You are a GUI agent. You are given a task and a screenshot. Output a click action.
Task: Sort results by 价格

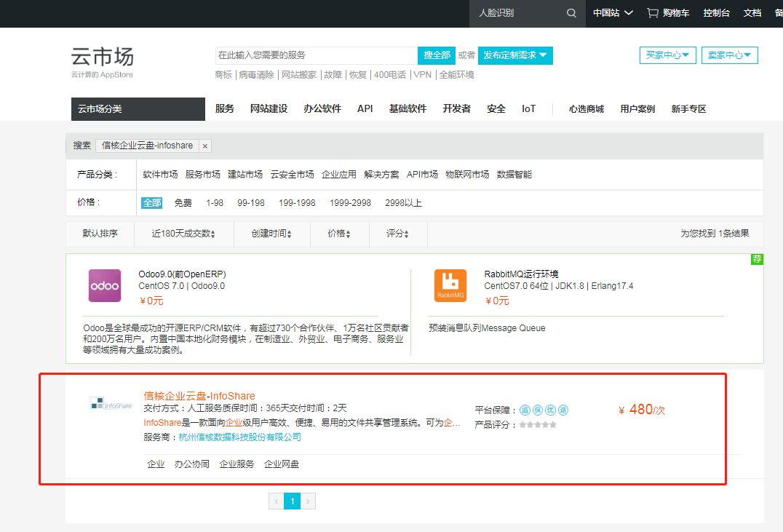point(339,234)
